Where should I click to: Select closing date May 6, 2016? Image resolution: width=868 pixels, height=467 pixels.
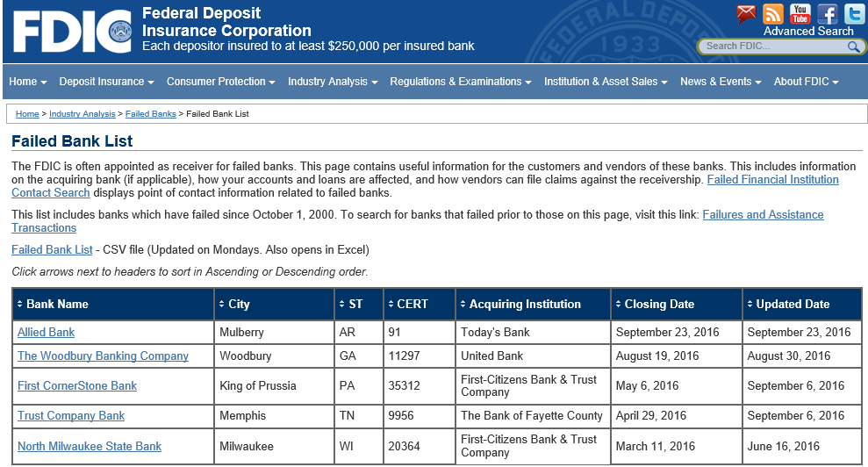coord(676,386)
